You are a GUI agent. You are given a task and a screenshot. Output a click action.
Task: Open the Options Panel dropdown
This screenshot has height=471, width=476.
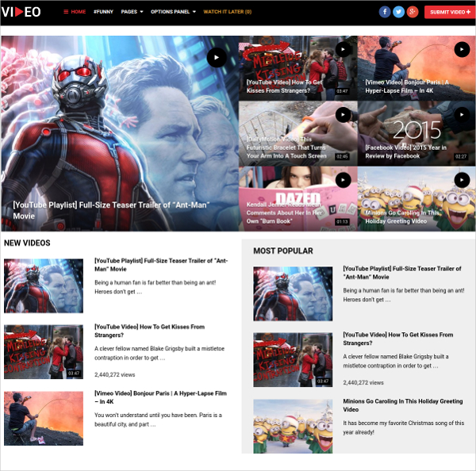tap(173, 12)
